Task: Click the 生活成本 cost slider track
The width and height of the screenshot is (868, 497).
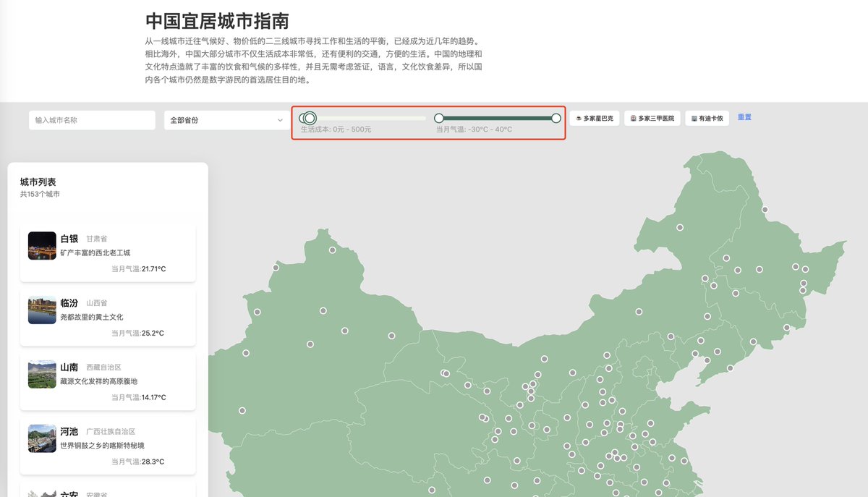Action: click(363, 118)
